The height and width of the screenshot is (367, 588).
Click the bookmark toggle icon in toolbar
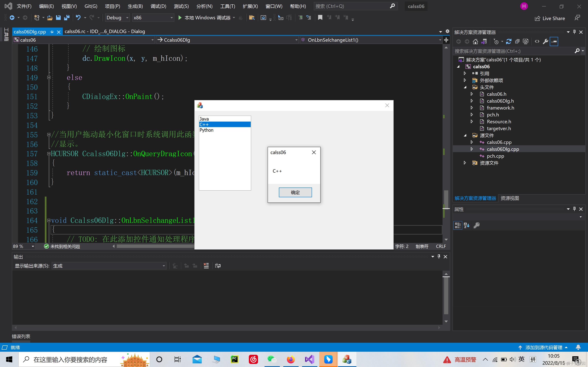320,17
